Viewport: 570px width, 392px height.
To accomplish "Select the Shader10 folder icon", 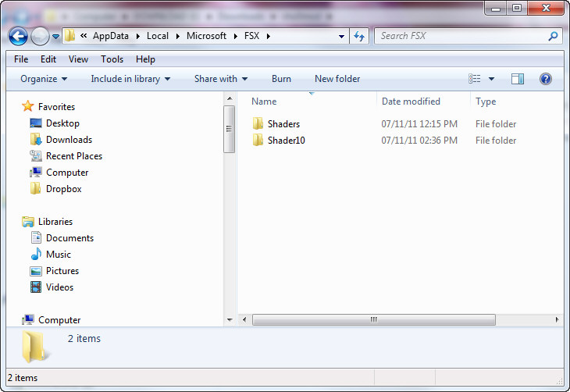I will pyautogui.click(x=258, y=141).
